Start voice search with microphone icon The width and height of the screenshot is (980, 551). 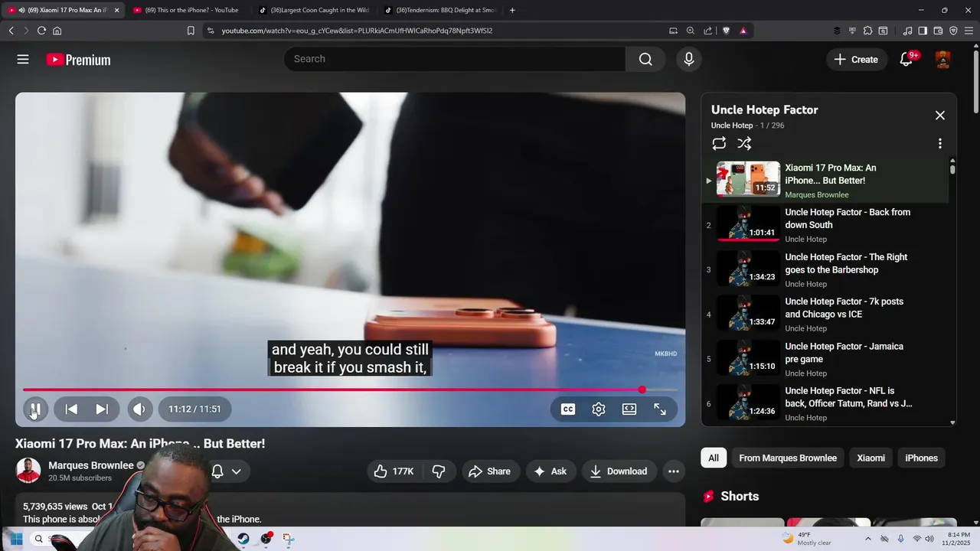coord(689,59)
